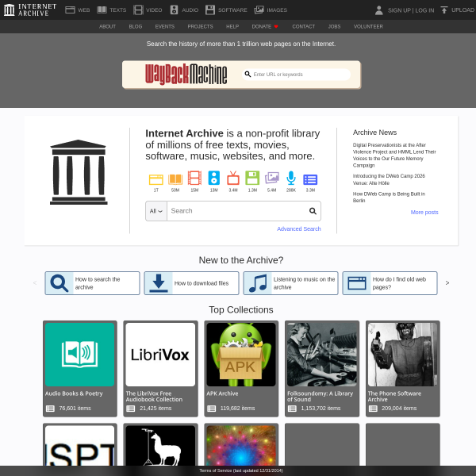Click the blue list icon labeled 3.3M

[310, 179]
